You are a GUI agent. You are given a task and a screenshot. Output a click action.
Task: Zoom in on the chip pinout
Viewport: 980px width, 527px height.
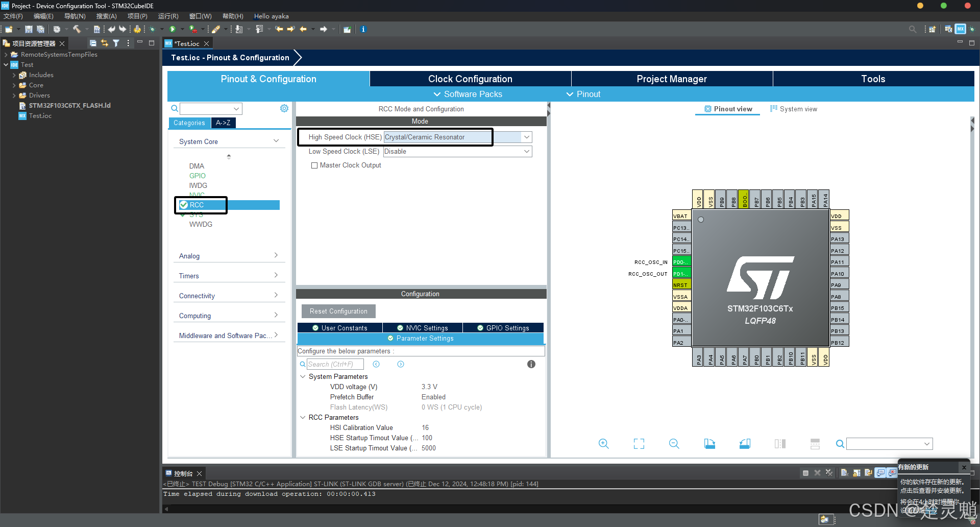pyautogui.click(x=603, y=444)
